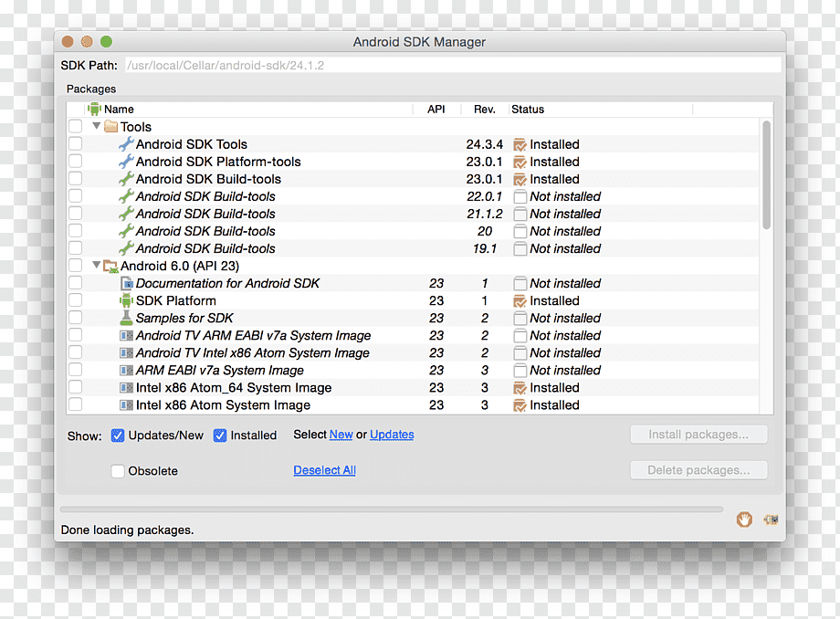Check the SDK Platform checkbox
The width and height of the screenshot is (840, 619).
tap(76, 300)
